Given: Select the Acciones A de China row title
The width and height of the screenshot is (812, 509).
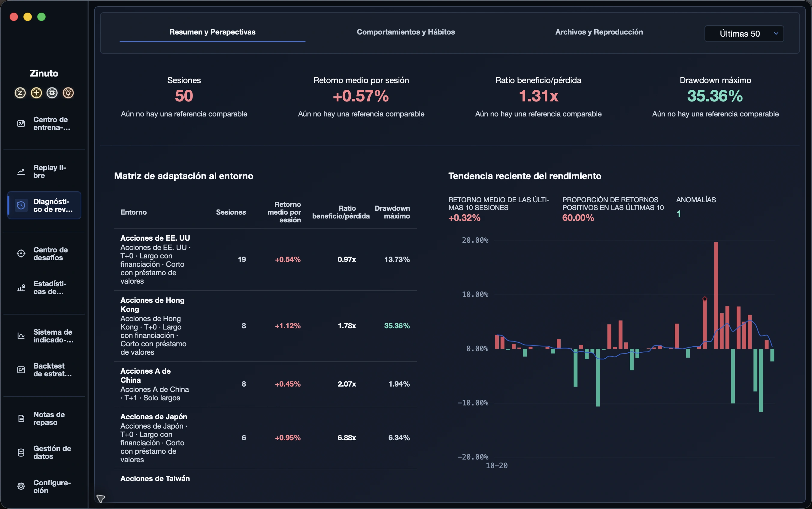Looking at the screenshot, I should 145,375.
